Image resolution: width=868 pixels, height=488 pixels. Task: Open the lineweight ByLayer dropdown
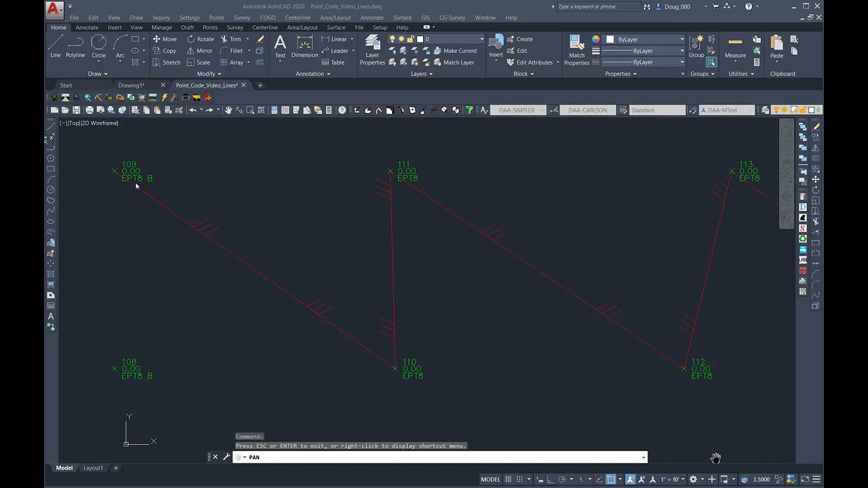tap(645, 51)
